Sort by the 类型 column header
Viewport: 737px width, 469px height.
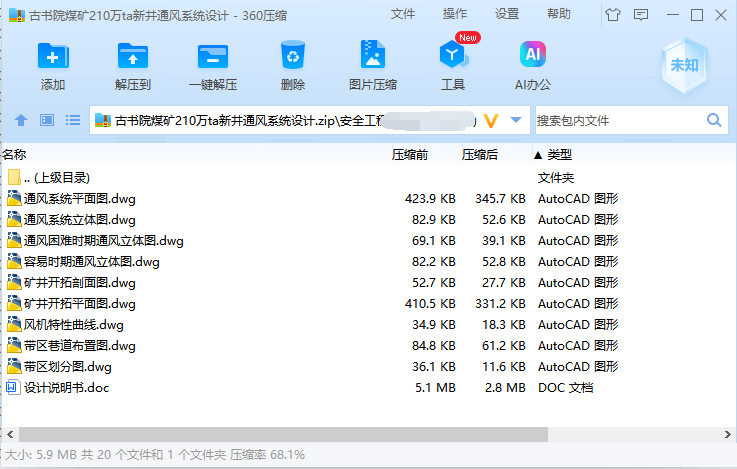(x=559, y=154)
